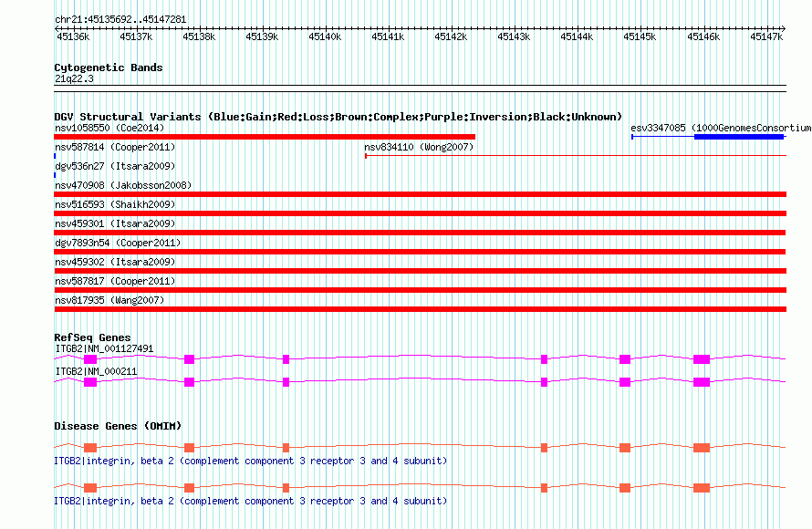Open variant label nsv834110 (Wong2007)
The height and width of the screenshot is (529, 812).
[419, 147]
